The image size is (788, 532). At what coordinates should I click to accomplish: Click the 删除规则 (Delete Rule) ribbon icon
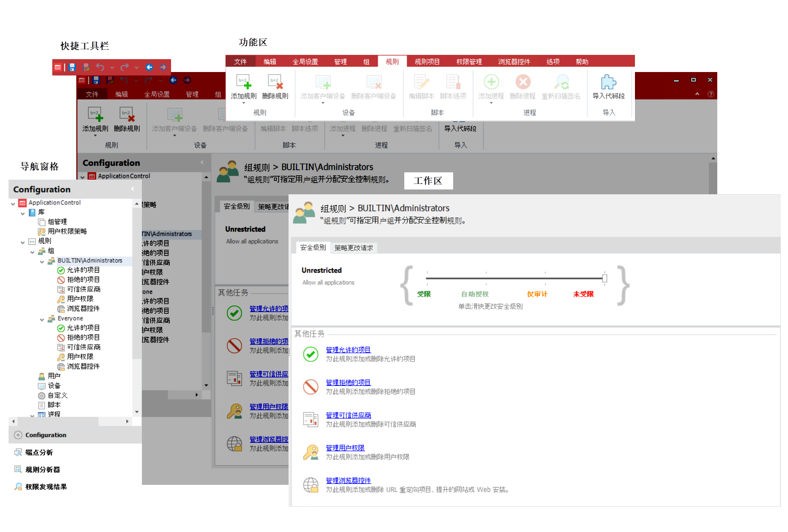pyautogui.click(x=275, y=82)
